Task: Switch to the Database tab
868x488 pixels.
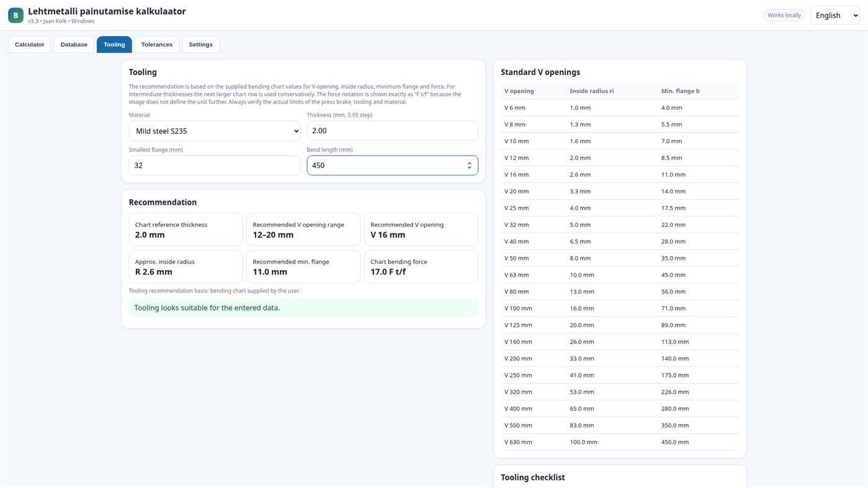Action: tap(74, 45)
